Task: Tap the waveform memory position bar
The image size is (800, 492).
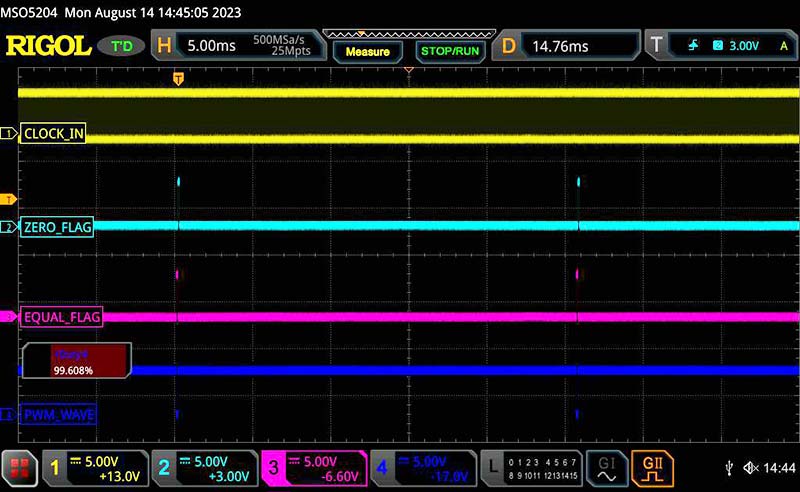Action: [x=409, y=34]
